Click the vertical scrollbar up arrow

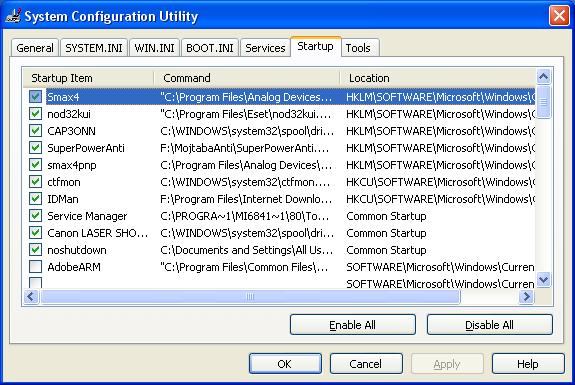point(543,77)
